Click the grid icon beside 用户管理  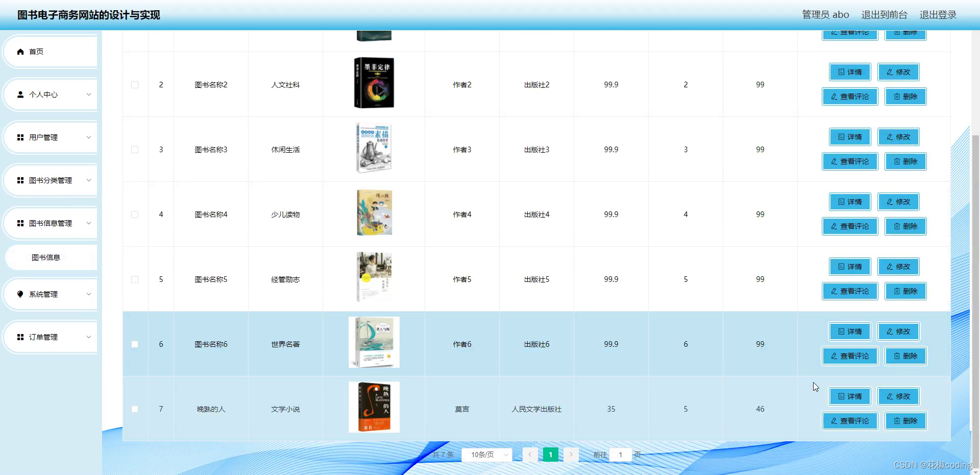click(20, 137)
